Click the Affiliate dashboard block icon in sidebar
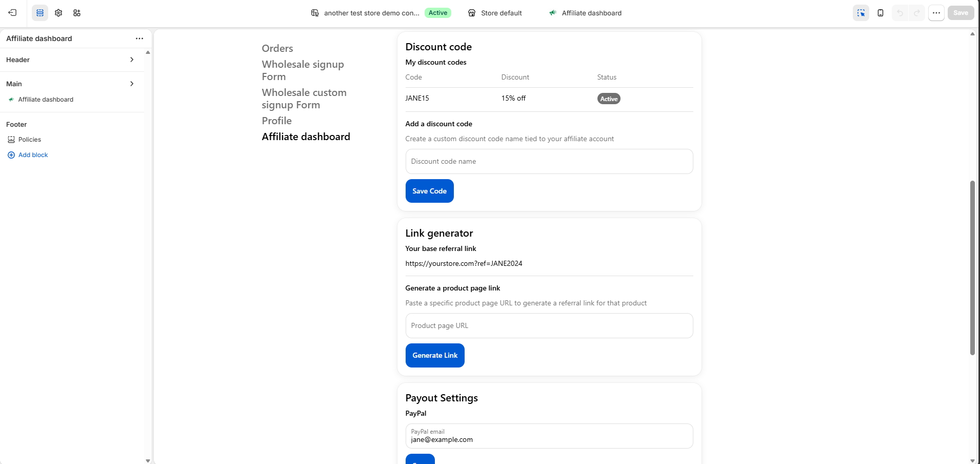Viewport: 980px width, 464px height. pos(11,100)
